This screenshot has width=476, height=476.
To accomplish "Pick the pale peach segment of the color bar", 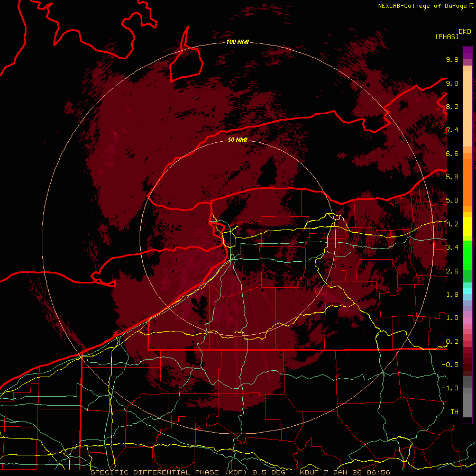I will pos(467,109).
